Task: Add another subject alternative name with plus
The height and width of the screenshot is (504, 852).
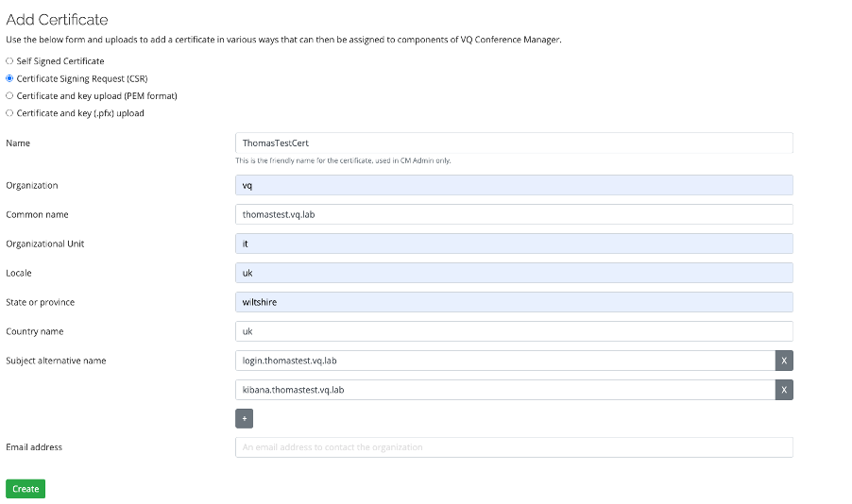Action: click(244, 419)
